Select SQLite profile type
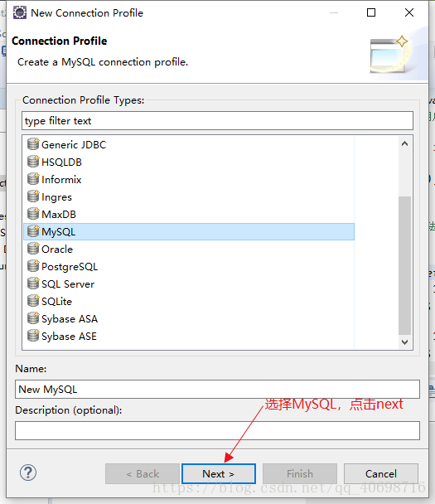435x504 pixels. click(57, 302)
